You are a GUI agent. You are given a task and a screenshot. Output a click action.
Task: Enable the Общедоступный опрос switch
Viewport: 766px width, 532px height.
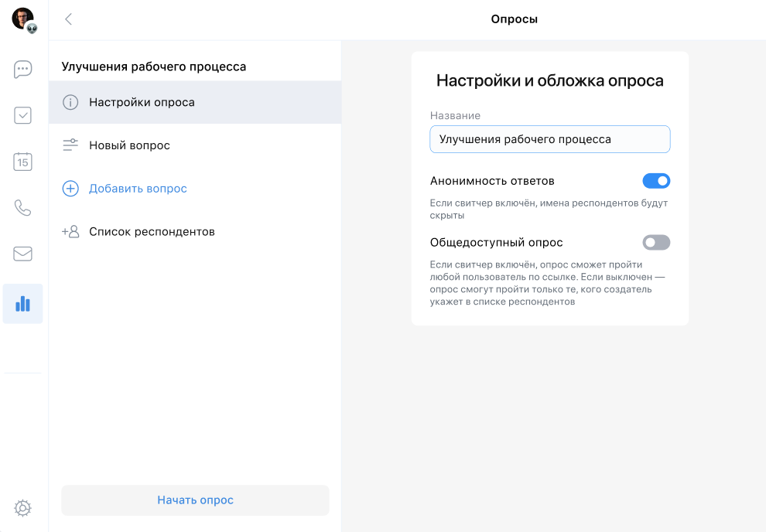pyautogui.click(x=656, y=243)
